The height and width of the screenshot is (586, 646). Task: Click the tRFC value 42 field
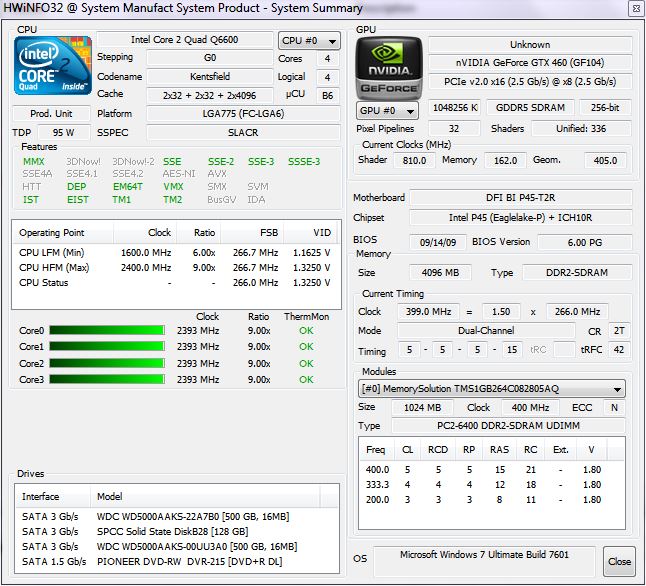(x=619, y=349)
